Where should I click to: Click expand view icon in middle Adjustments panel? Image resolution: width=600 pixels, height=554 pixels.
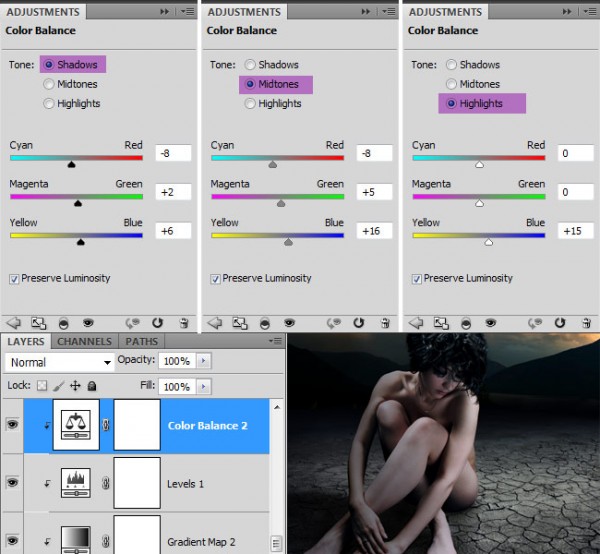tap(240, 323)
